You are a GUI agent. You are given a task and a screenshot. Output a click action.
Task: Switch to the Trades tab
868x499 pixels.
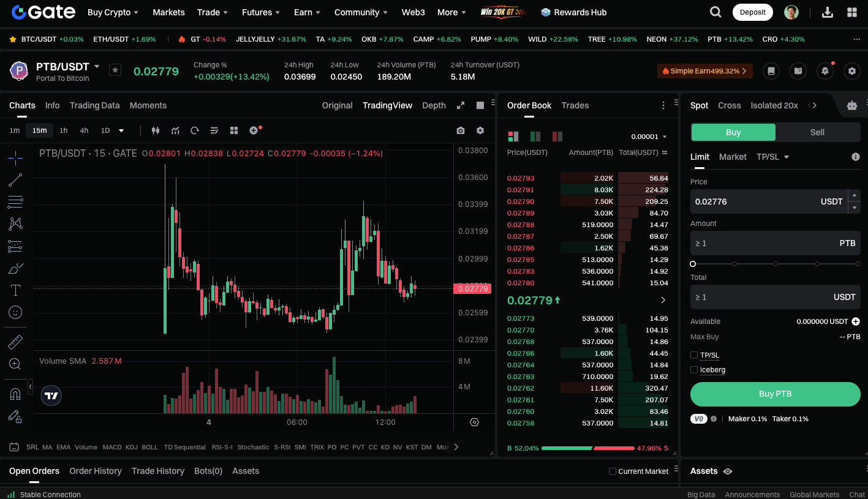point(575,105)
